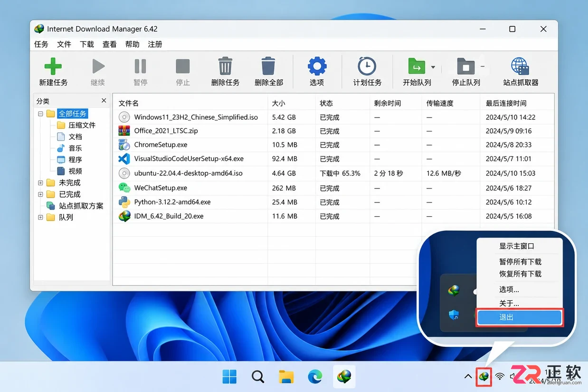Open 选项 via the blue gear icon
588x392 pixels.
(317, 66)
